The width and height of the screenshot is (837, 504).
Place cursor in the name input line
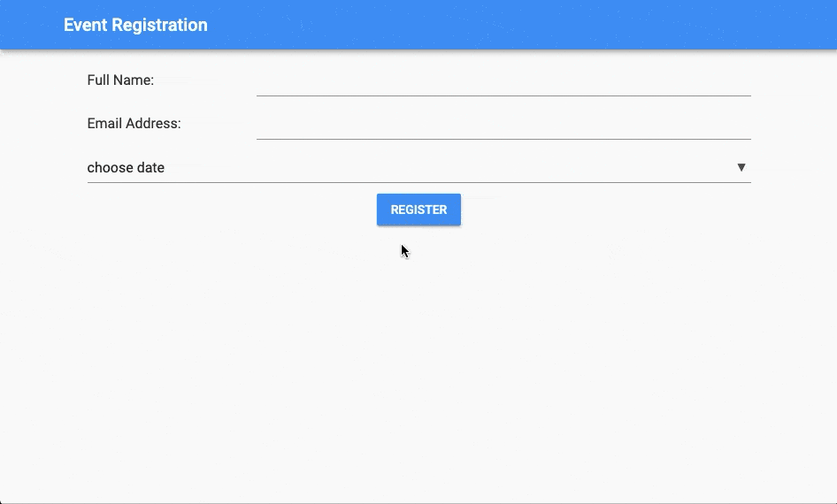[x=503, y=83]
